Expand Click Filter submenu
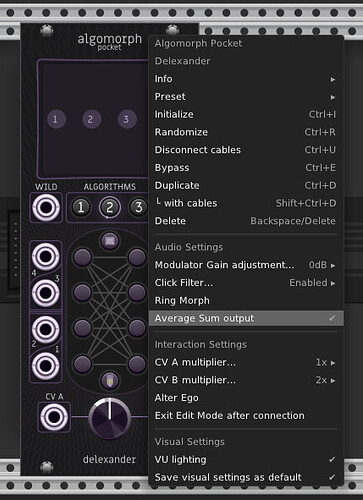 tap(246, 283)
